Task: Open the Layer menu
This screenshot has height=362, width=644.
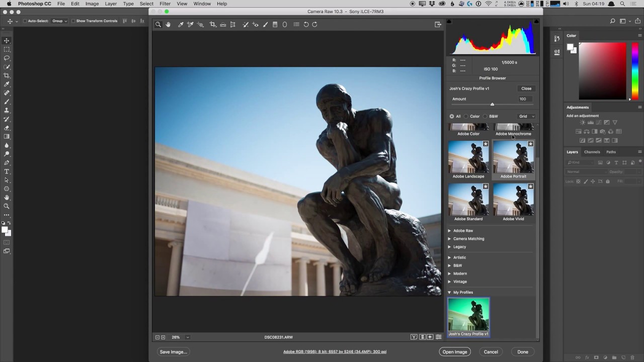Action: pyautogui.click(x=111, y=4)
